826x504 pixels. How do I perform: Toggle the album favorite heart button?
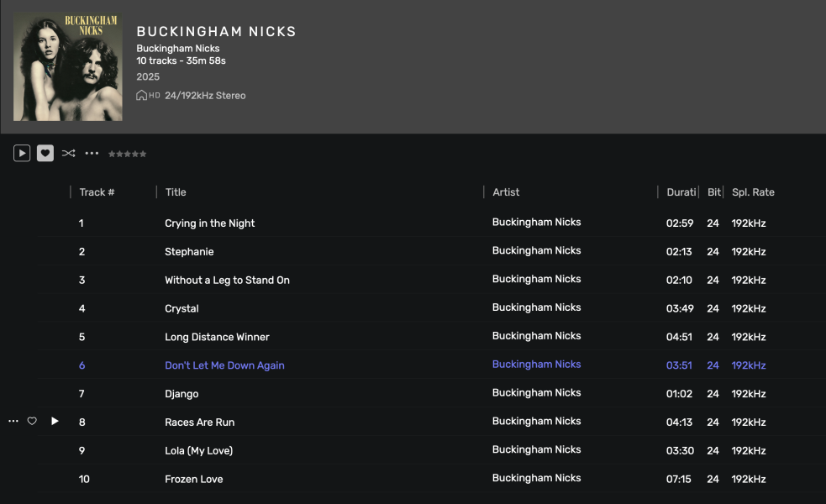click(x=45, y=153)
